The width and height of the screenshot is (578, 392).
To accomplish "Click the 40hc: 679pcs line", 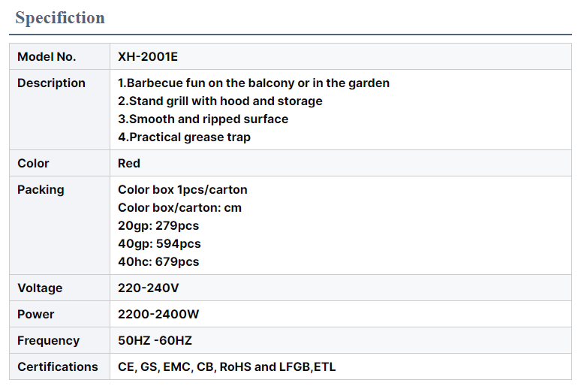I will click(158, 262).
